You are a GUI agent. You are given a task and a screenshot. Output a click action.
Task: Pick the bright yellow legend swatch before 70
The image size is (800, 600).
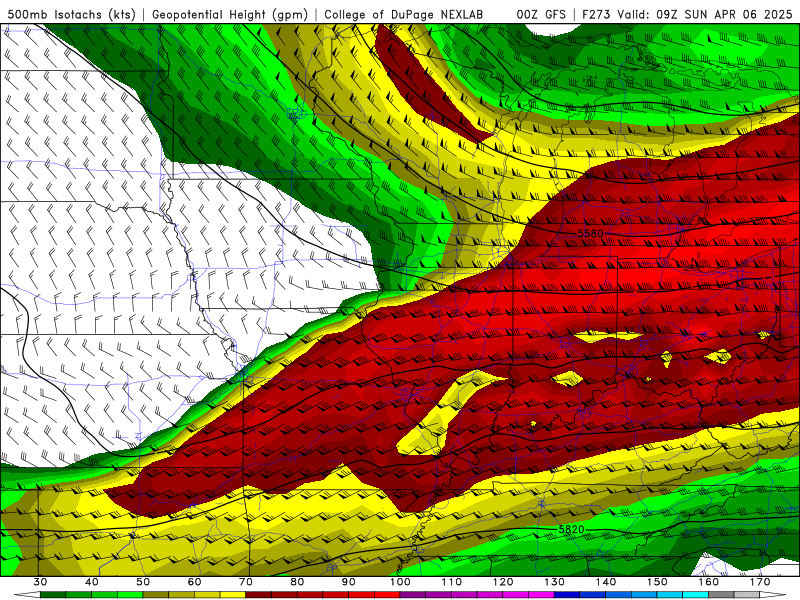[233, 595]
